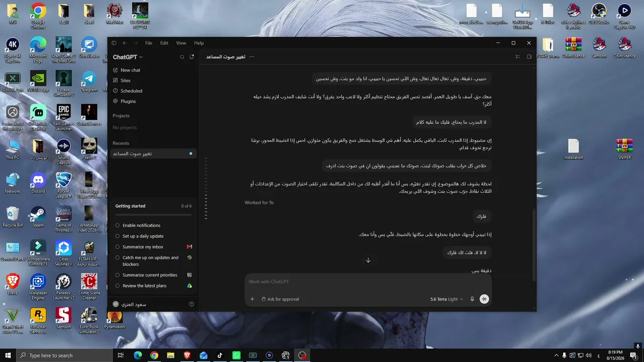
Task: Click the new chat compose icon with dot
Action: click(x=192, y=57)
